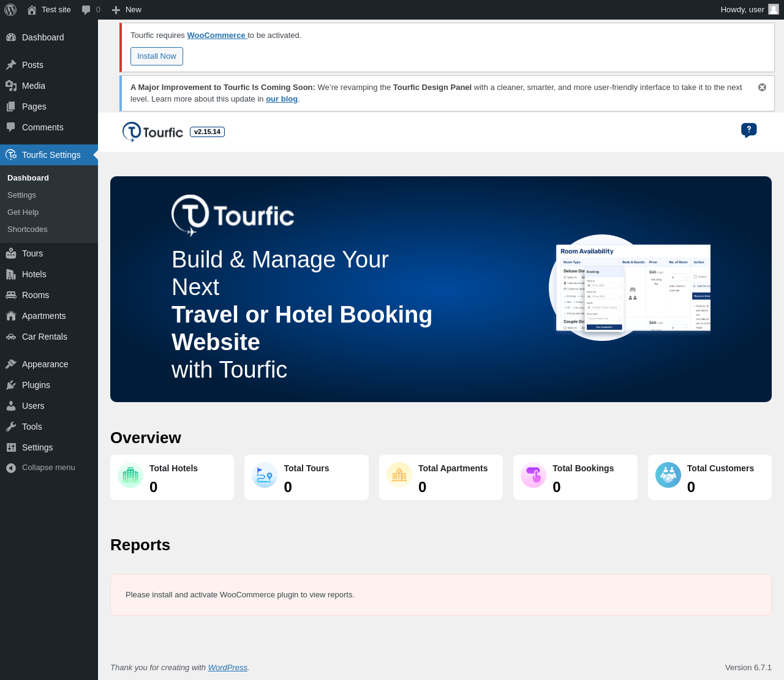Click the Posts pin icon
This screenshot has width=784, height=680.
[11, 65]
